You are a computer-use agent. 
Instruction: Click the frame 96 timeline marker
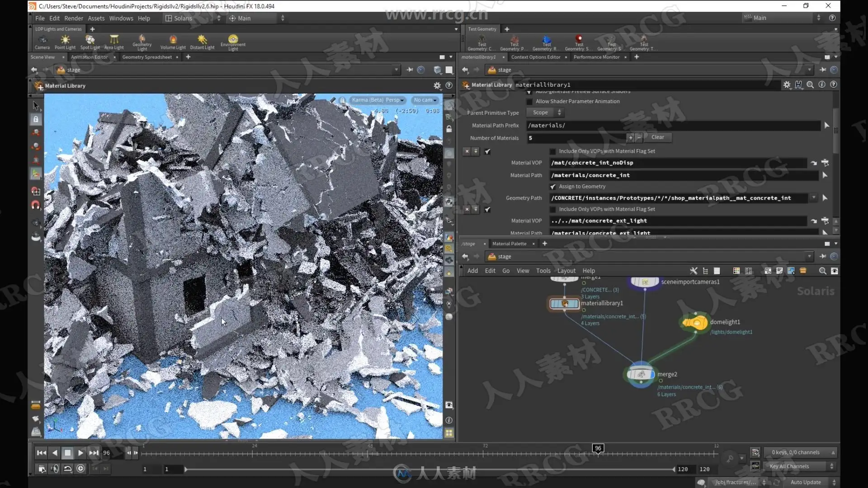[598, 448]
